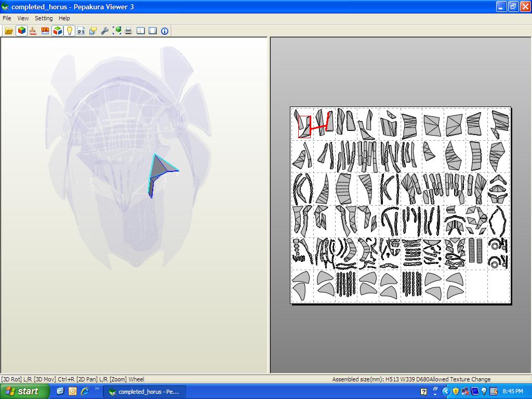Click the 123 edge ID toolbar icon
Viewport: 532px width, 399px height.
(45, 31)
